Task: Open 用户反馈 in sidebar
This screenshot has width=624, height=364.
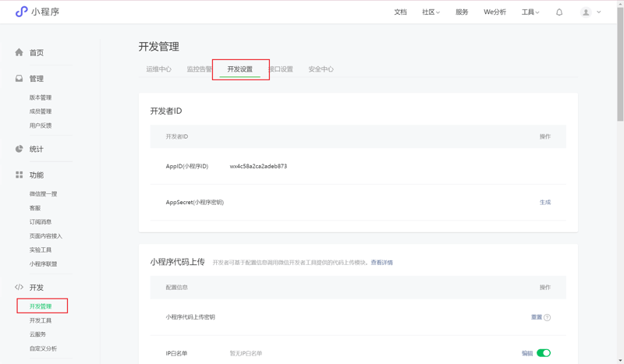Action: (x=41, y=125)
